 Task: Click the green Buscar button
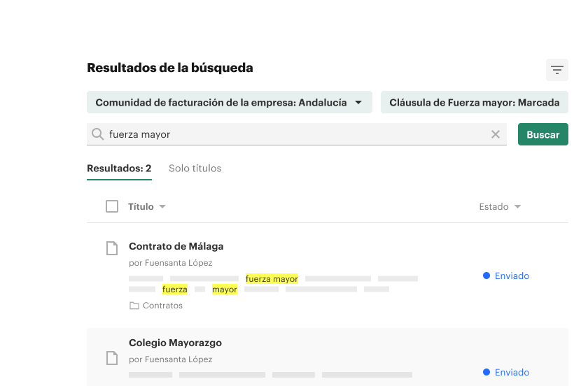(543, 134)
